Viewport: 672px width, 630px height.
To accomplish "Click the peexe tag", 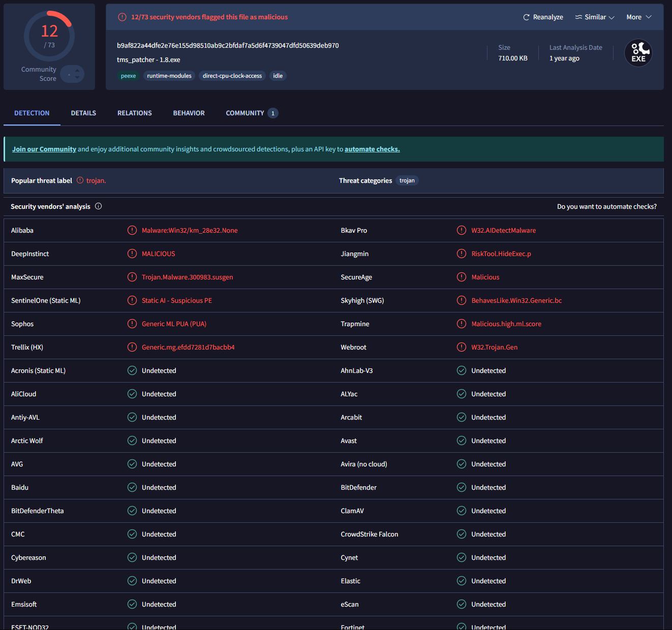I will pos(129,76).
